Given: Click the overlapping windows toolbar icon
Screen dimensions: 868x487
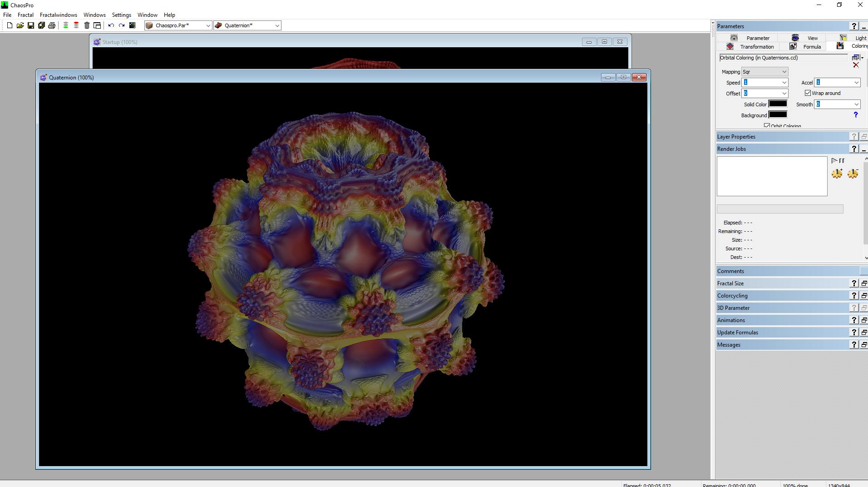Looking at the screenshot, I should tap(97, 25).
